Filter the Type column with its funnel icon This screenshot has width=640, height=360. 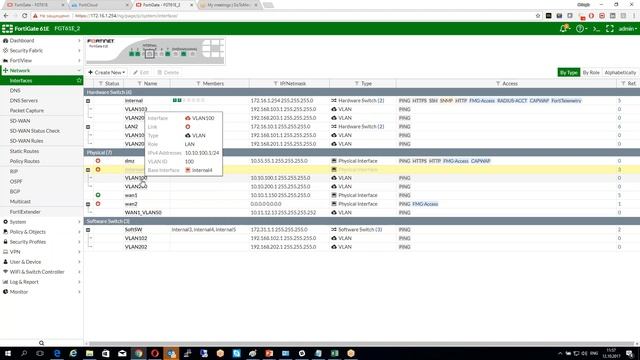coord(356,83)
